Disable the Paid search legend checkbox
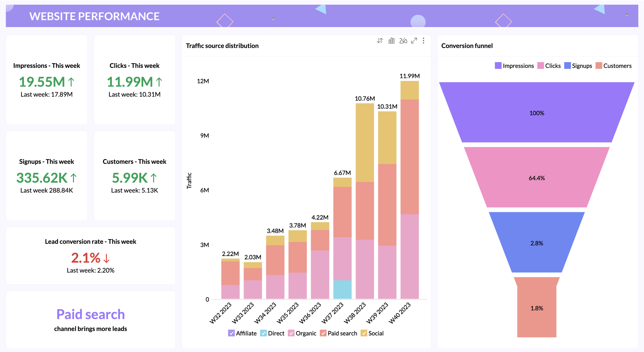 pyautogui.click(x=323, y=333)
